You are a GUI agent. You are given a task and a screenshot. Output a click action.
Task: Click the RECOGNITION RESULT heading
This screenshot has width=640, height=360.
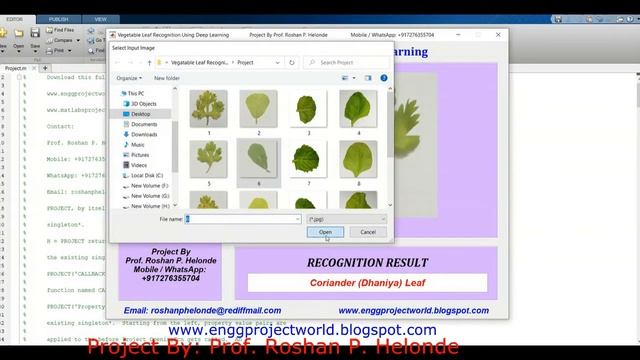(x=367, y=263)
